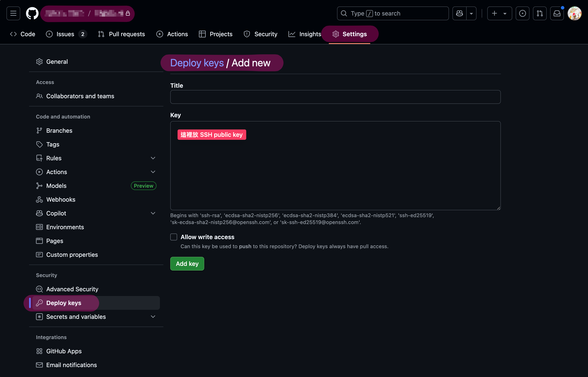Click the Preview badge next to Models
The height and width of the screenshot is (377, 588).
coord(144,186)
